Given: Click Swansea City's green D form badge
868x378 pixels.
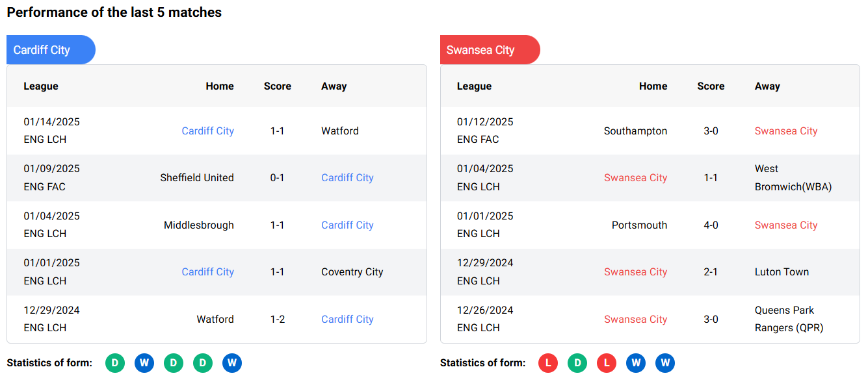Looking at the screenshot, I should pyautogui.click(x=577, y=363).
